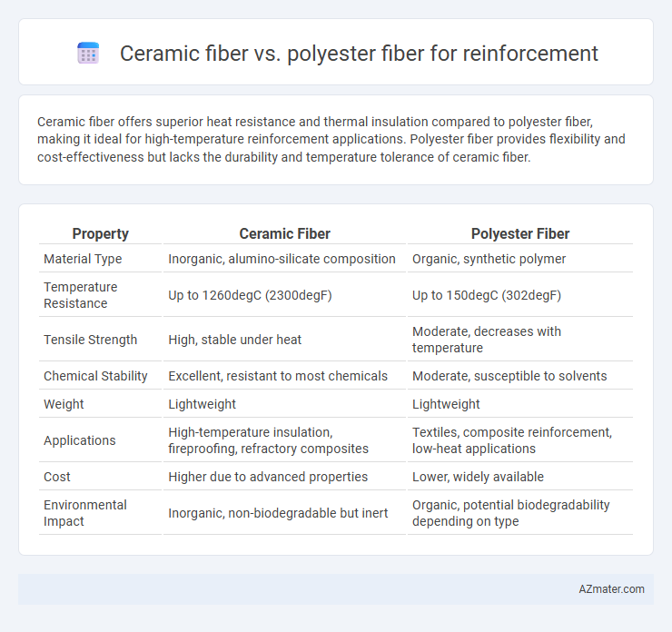Select the 'Property' column header
This screenshot has width=672, height=632.
coord(100,233)
